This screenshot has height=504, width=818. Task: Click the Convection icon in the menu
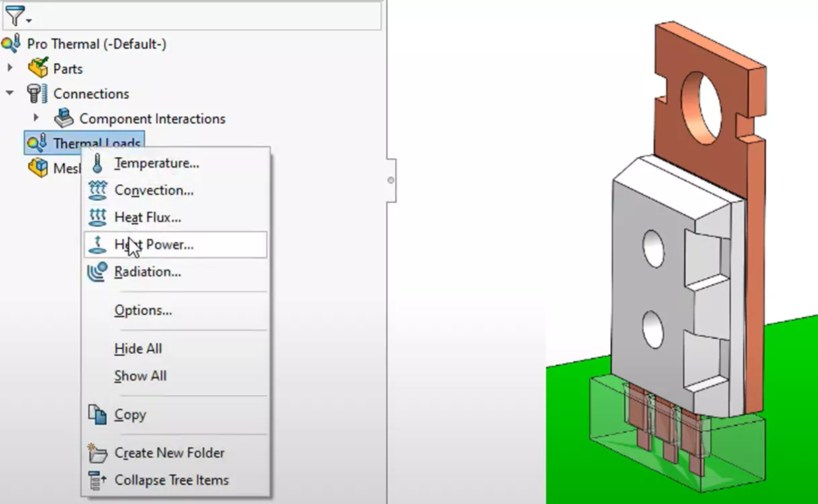point(97,190)
